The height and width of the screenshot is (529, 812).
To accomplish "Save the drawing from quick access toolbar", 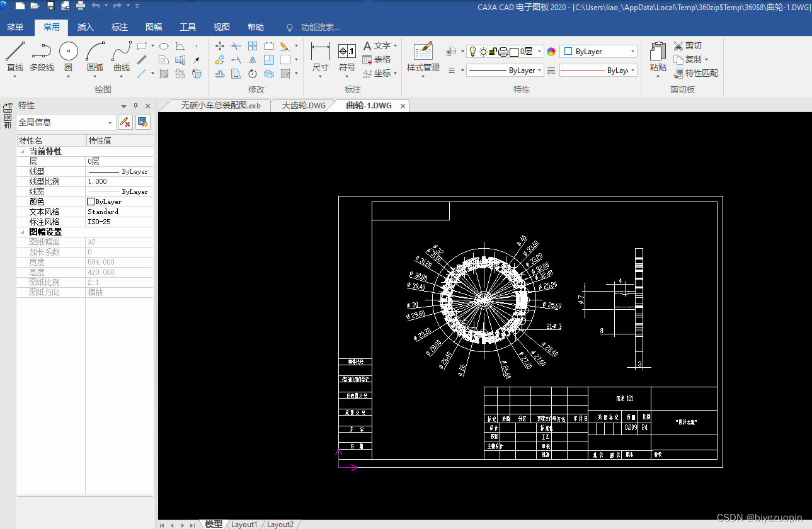I will [50, 6].
